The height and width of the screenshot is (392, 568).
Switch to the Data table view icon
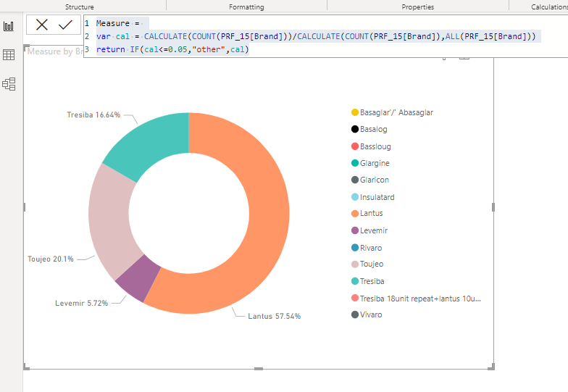point(9,55)
